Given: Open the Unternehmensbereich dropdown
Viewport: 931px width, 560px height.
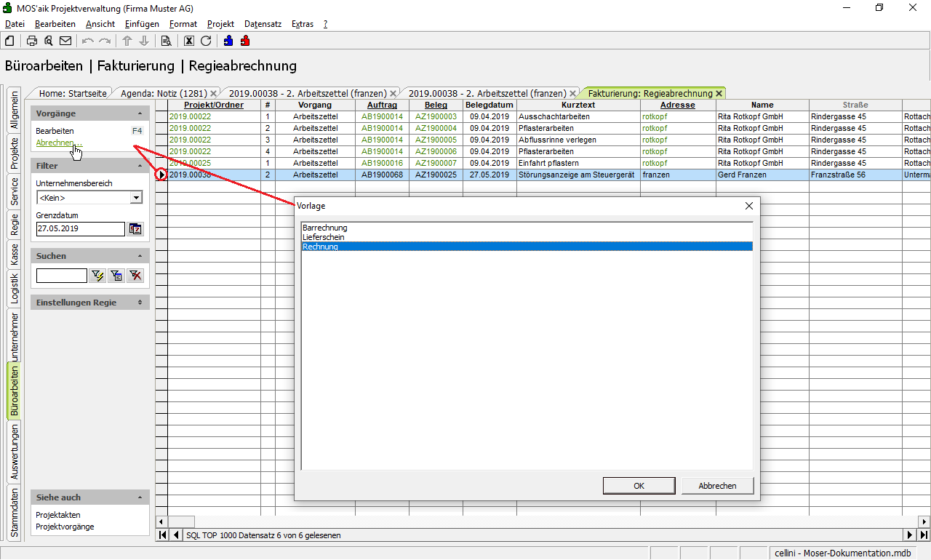Looking at the screenshot, I should pos(135,198).
